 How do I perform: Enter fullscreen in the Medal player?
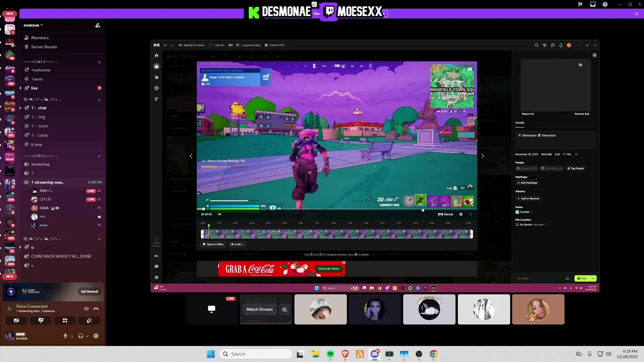tap(470, 214)
